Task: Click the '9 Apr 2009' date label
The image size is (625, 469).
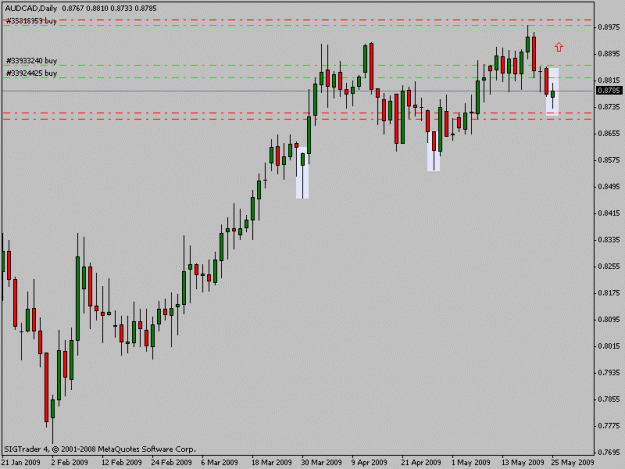Action: pyautogui.click(x=369, y=462)
